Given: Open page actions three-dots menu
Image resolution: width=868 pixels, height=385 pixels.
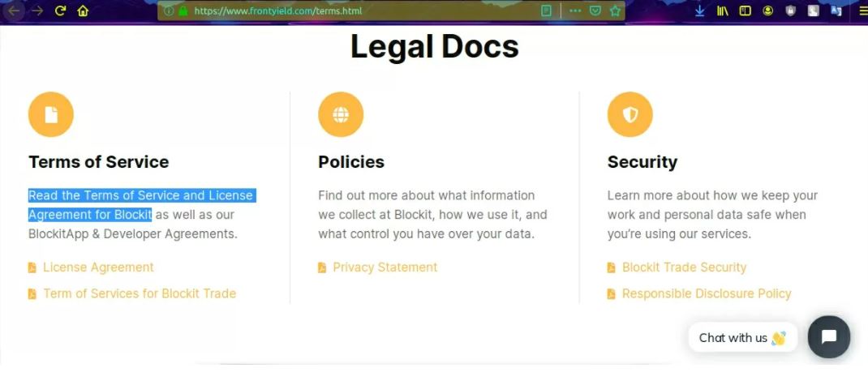Looking at the screenshot, I should point(575,11).
